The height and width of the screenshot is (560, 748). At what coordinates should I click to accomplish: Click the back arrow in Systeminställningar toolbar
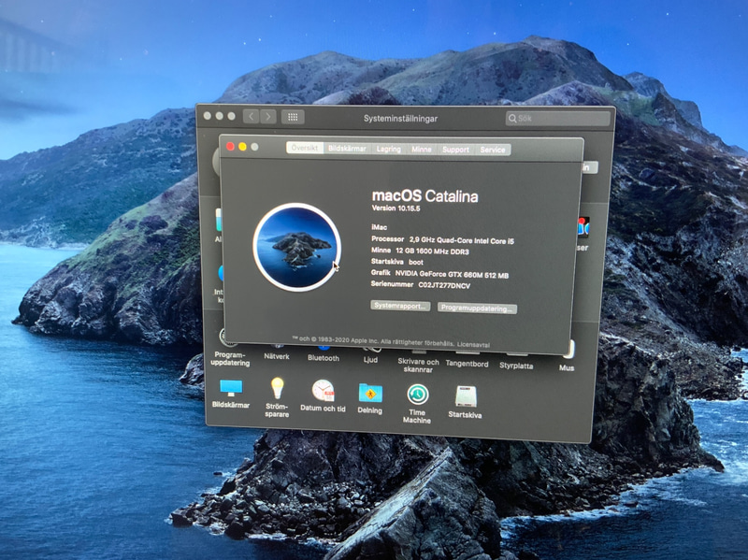pos(251,116)
